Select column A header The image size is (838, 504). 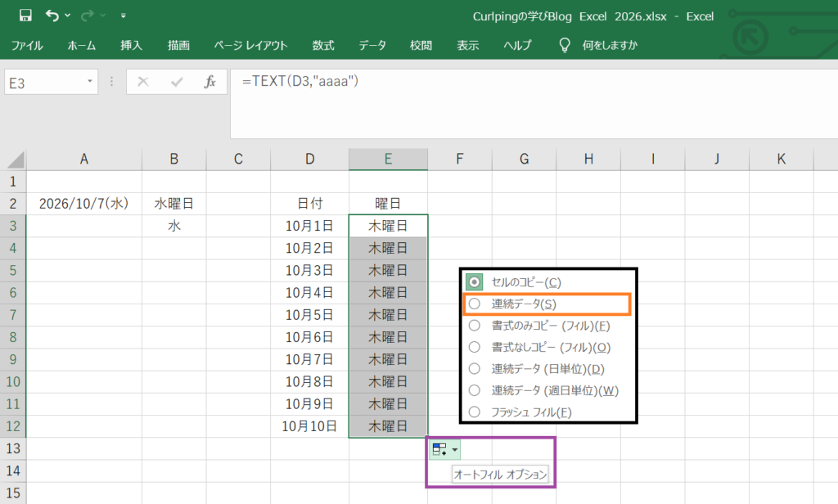pos(84,160)
